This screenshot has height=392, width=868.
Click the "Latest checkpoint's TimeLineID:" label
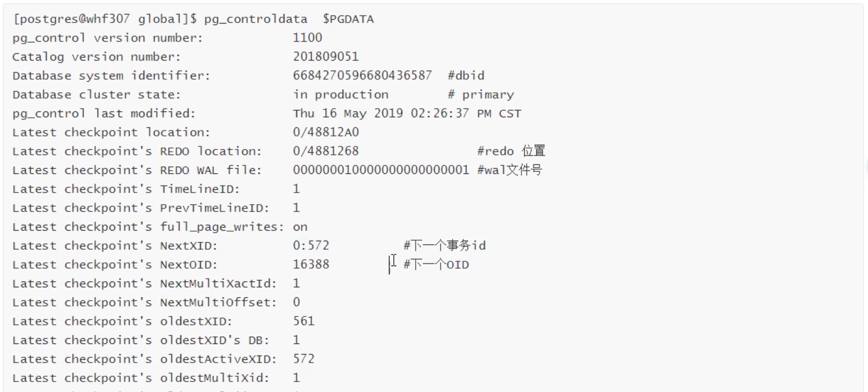tap(126, 189)
